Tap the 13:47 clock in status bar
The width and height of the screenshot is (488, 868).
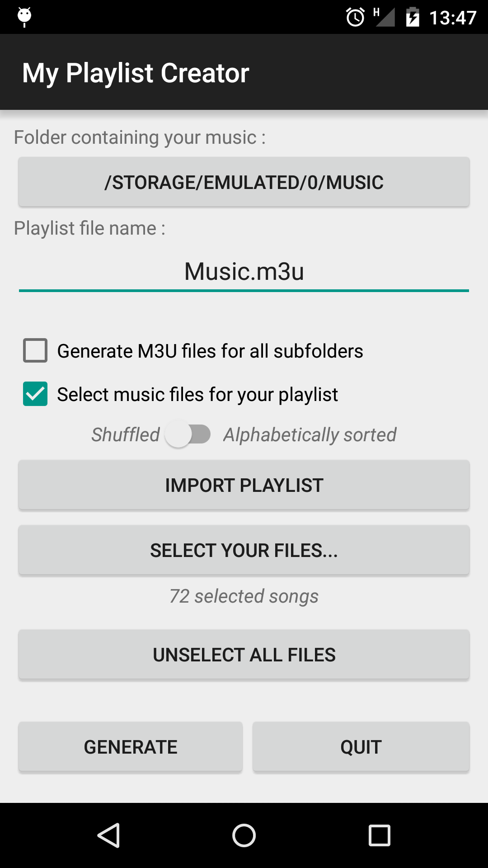pos(453,18)
